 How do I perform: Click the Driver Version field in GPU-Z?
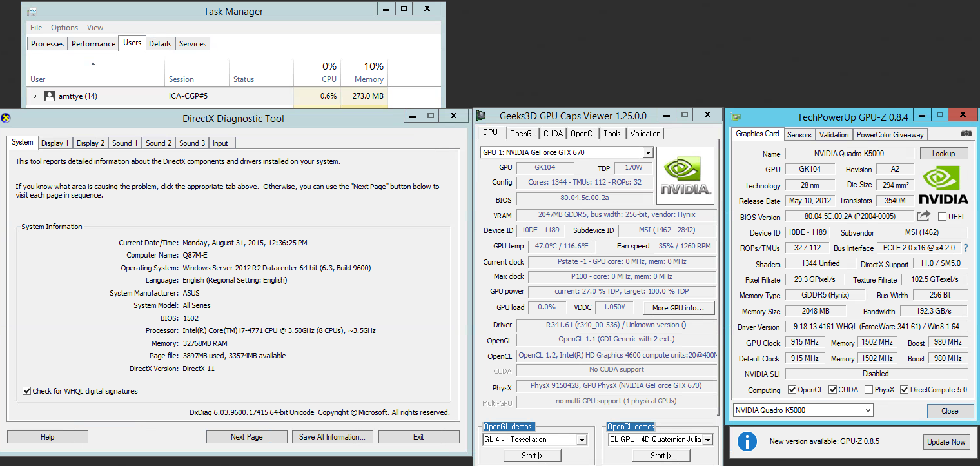click(x=876, y=327)
